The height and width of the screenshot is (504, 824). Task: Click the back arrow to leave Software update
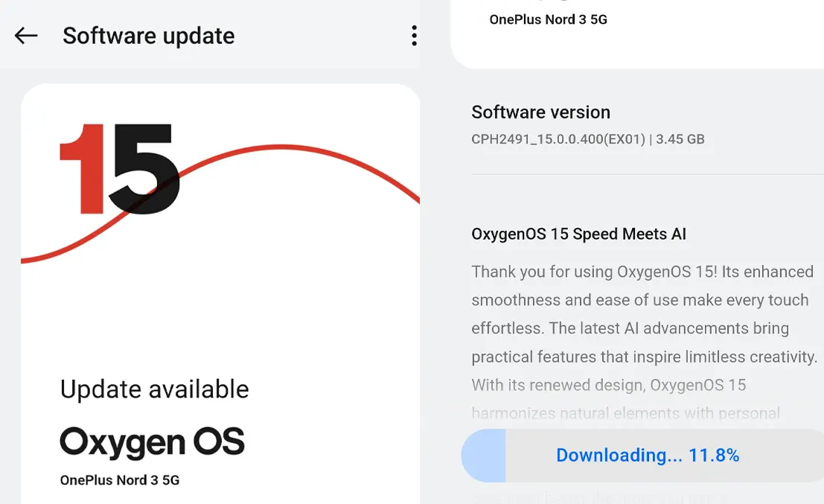(25, 35)
